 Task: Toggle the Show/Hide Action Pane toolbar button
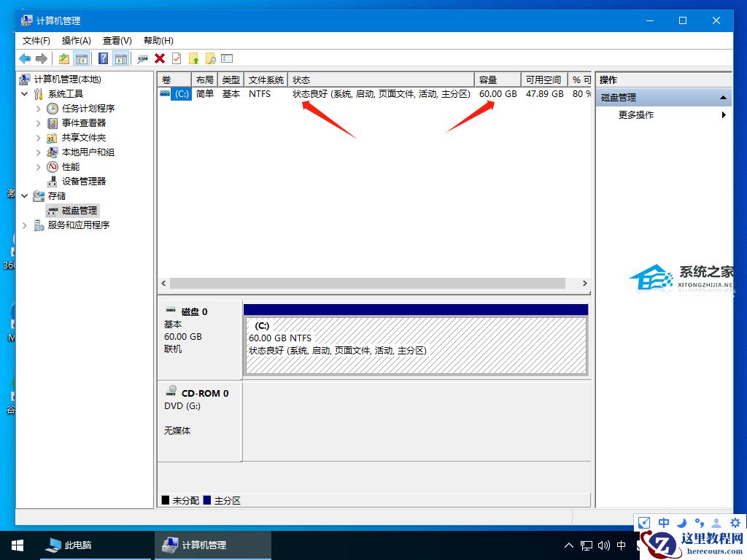[x=121, y=58]
